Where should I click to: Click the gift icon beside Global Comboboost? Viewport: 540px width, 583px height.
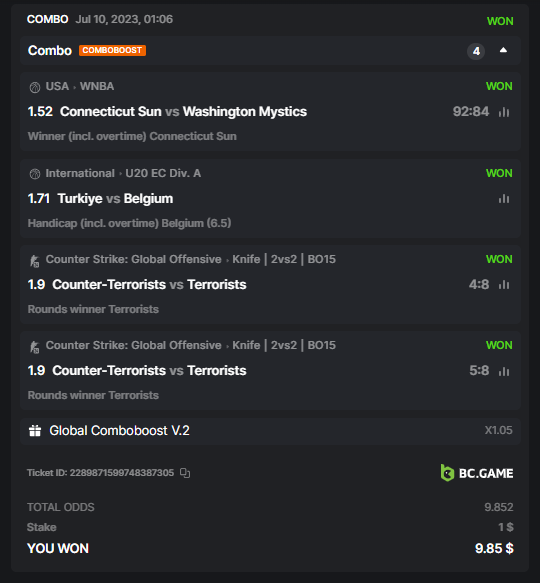coord(35,431)
